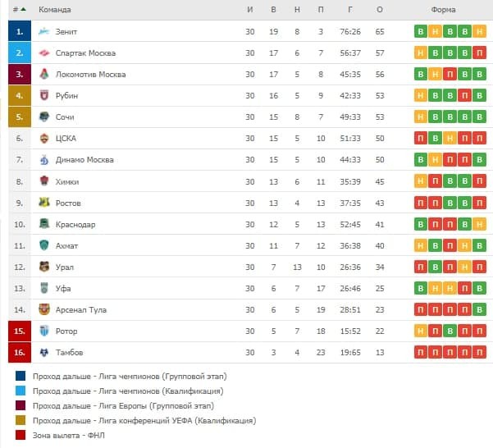
Task: Click the Dinamo Moscow club logo
Action: pos(44,160)
